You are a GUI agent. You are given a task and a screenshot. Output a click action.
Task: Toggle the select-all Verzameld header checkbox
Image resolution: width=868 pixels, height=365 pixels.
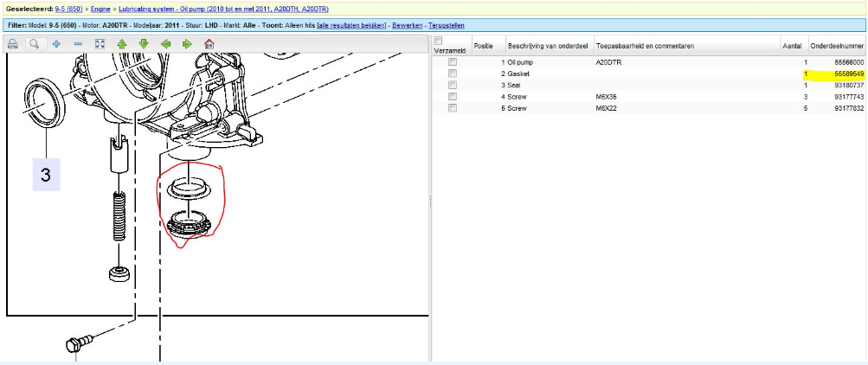pyautogui.click(x=439, y=41)
